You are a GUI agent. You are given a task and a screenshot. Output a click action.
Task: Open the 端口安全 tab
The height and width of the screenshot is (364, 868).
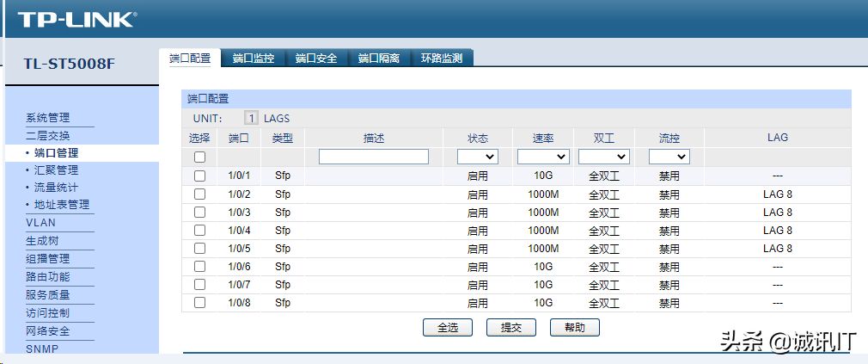pyautogui.click(x=316, y=59)
